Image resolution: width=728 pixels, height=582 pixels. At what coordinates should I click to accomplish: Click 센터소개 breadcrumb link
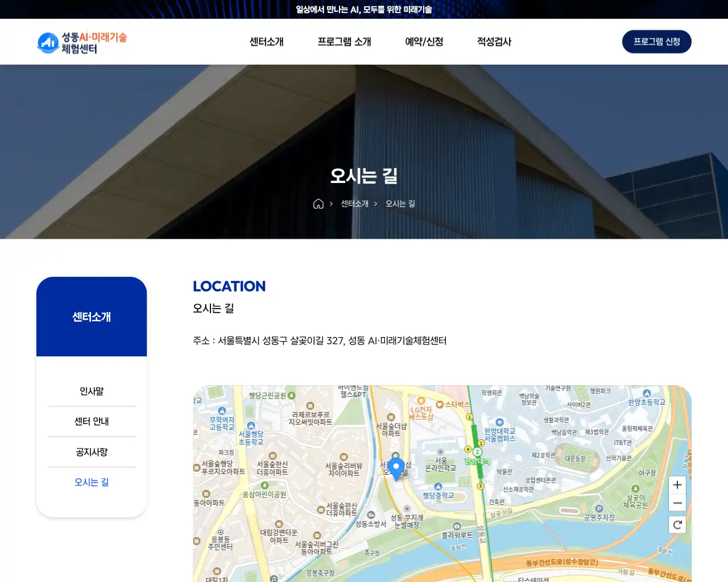pos(355,203)
